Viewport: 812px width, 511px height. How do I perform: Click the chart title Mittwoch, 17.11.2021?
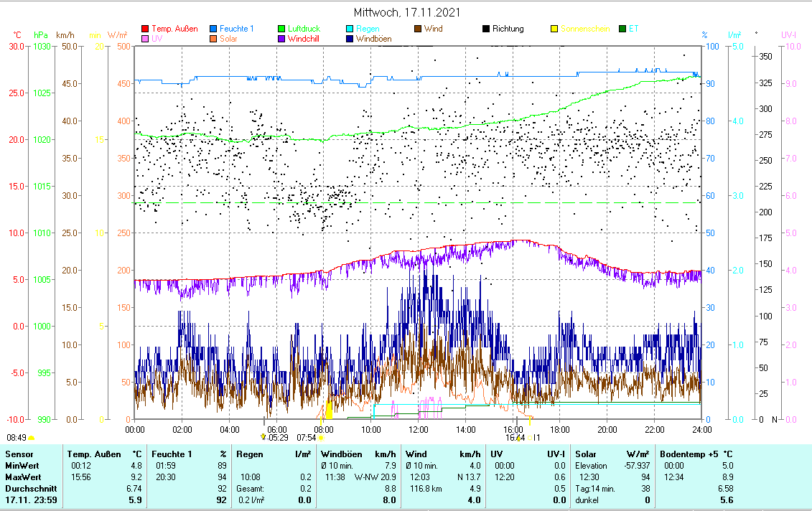coord(407,13)
